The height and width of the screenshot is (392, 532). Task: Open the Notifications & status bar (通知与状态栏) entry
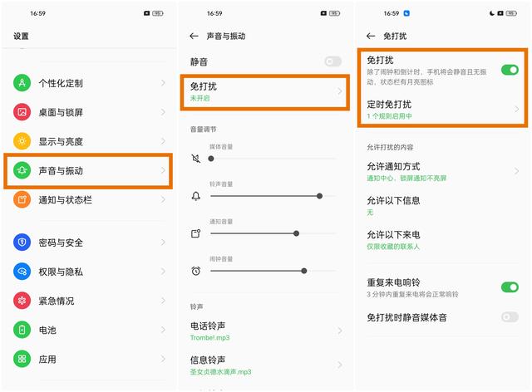click(x=90, y=199)
